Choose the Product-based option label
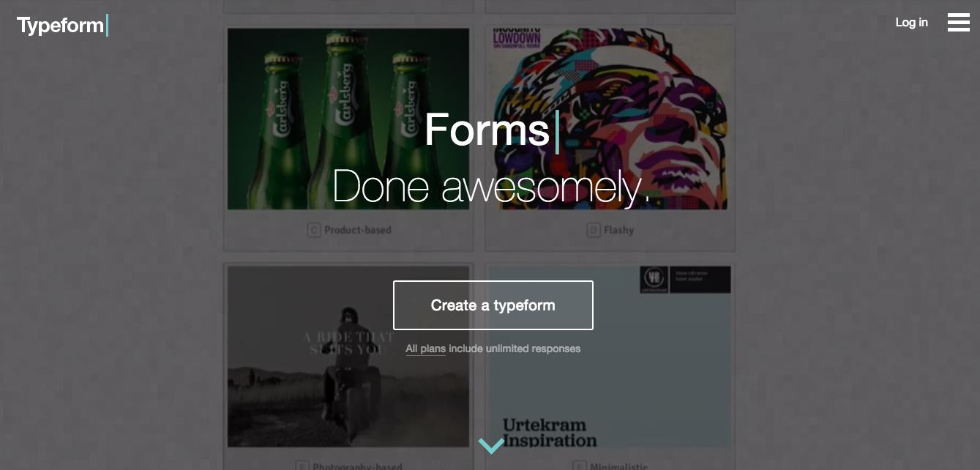The image size is (980, 470). 357,230
